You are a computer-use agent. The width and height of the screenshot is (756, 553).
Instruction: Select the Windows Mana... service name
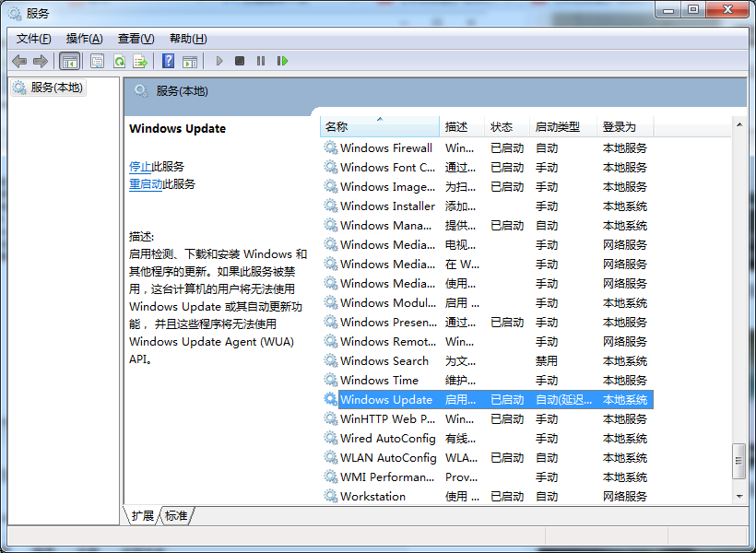(385, 225)
